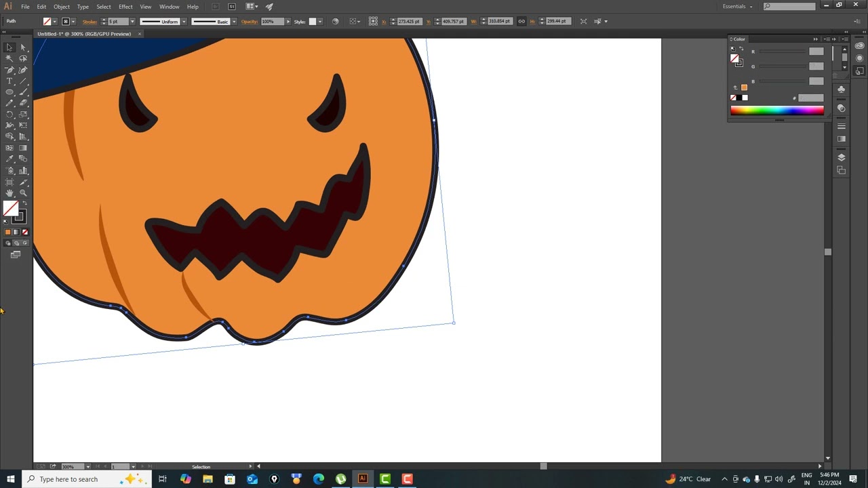The width and height of the screenshot is (868, 488).
Task: Click the RGB spectrum bar in Color panel
Action: [777, 110]
